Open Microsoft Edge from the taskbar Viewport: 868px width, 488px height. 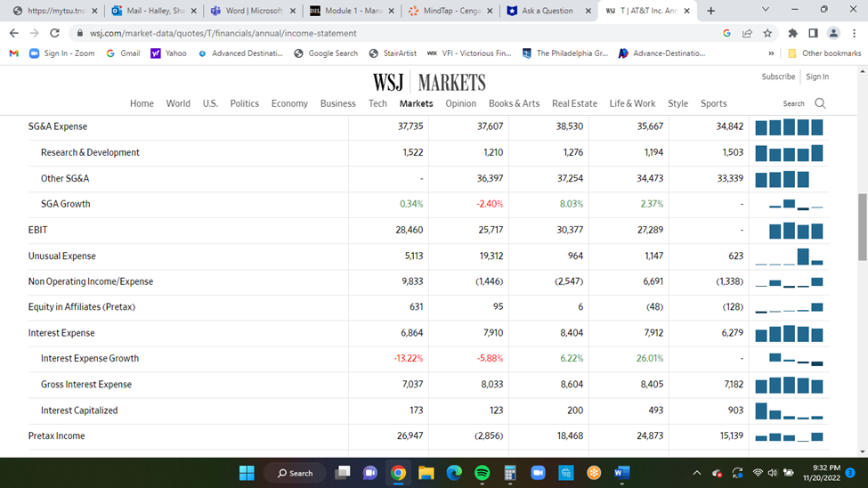click(x=454, y=473)
